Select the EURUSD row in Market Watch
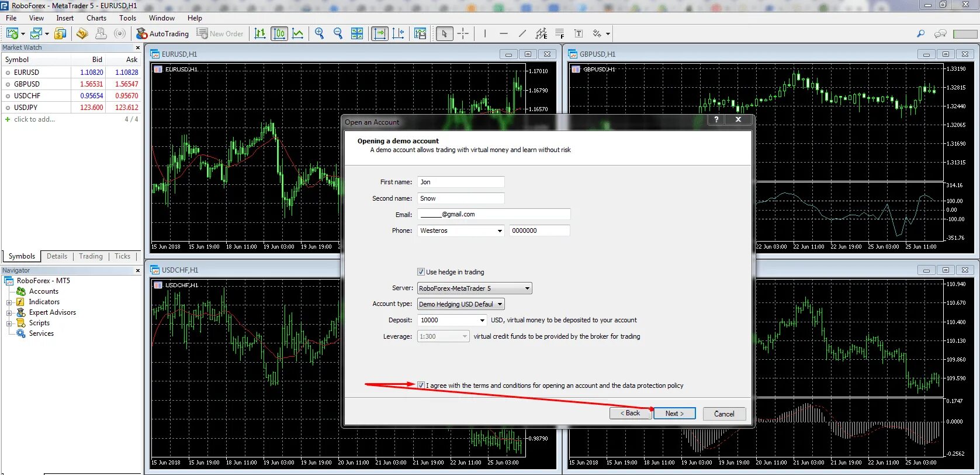The image size is (980, 475). pyautogui.click(x=71, y=73)
